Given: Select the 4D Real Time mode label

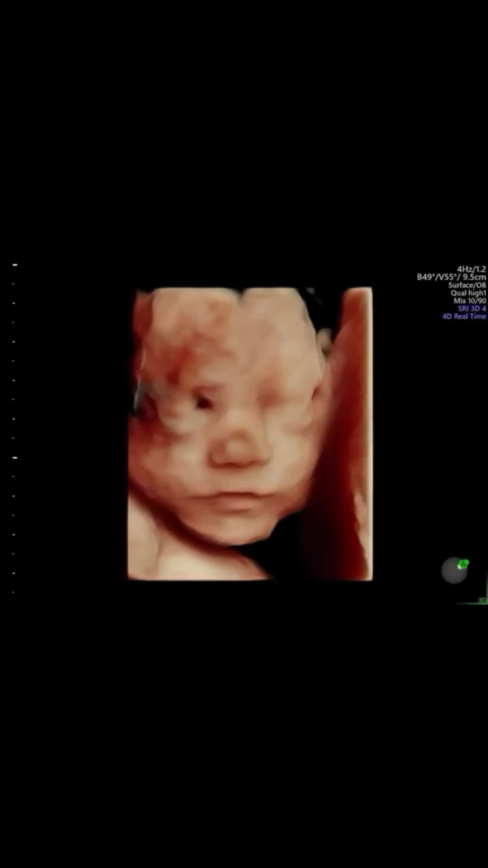Looking at the screenshot, I should click(x=464, y=316).
